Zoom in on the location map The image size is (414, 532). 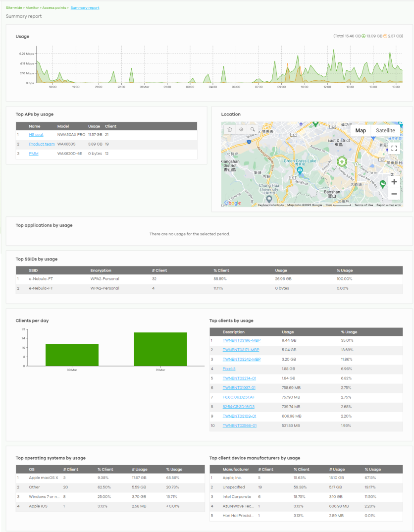pos(394,182)
